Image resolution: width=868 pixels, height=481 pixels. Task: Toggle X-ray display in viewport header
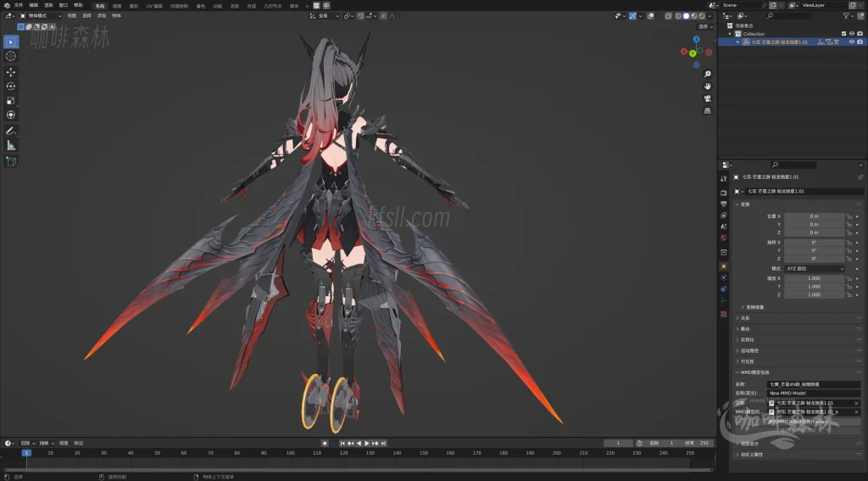[x=669, y=16]
